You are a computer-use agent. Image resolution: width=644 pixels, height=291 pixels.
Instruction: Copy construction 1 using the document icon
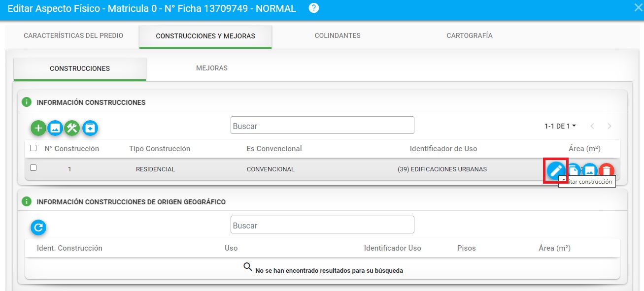(x=574, y=170)
